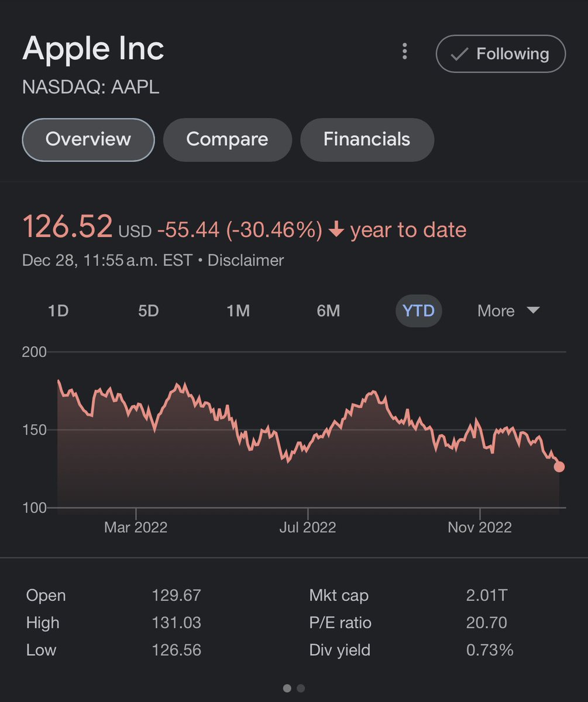Open the Financials tab
The width and height of the screenshot is (588, 702).
click(367, 139)
